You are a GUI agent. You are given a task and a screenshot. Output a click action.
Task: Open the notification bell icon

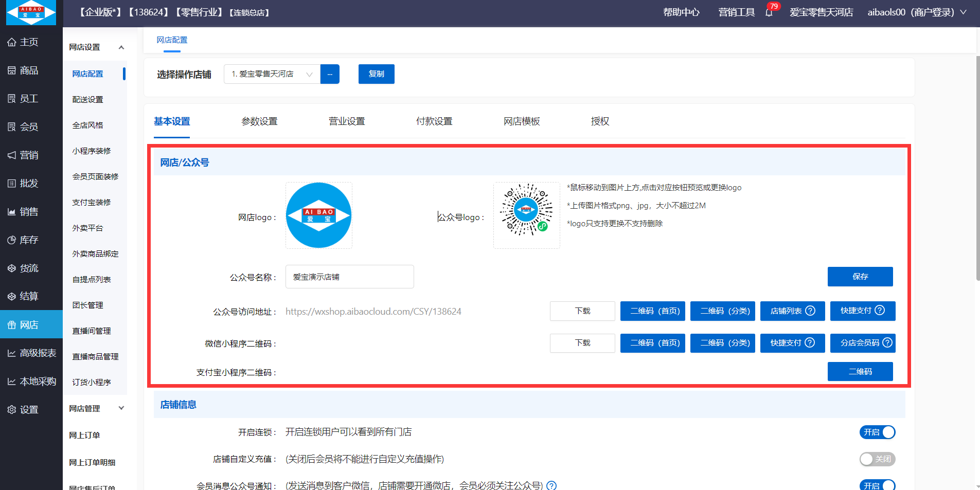pyautogui.click(x=769, y=12)
